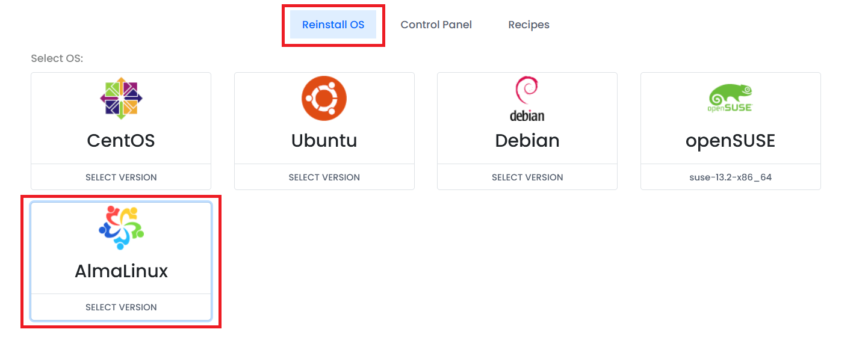Expand Ubuntu SELECT VERSION list
The image size is (868, 338).
(324, 177)
